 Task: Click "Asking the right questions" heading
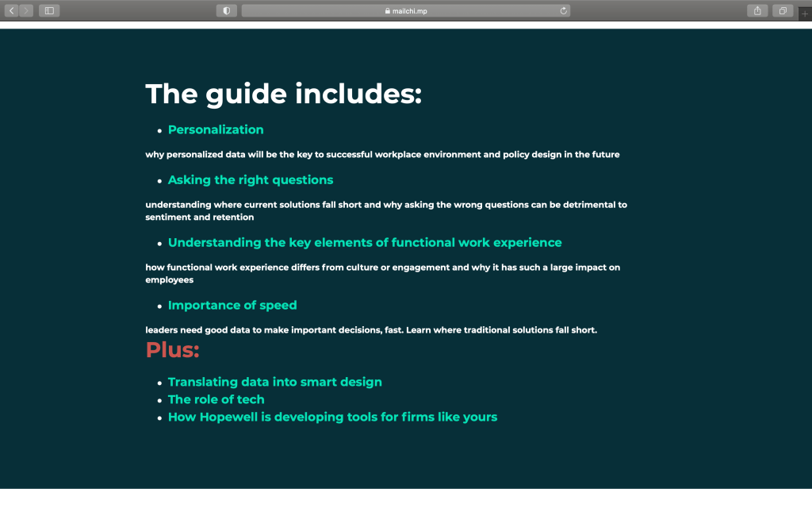[x=250, y=180]
